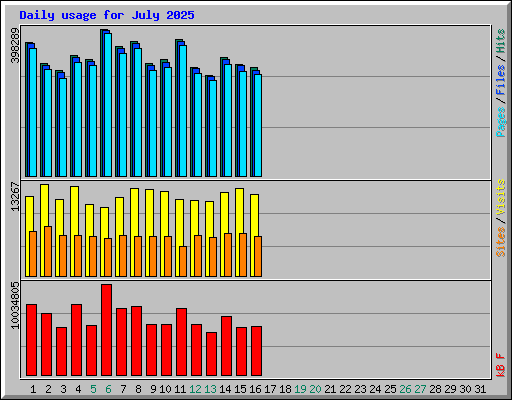512x400 pixels.
Task: Click the cyan 'Pages' legend label
Action: point(501,122)
